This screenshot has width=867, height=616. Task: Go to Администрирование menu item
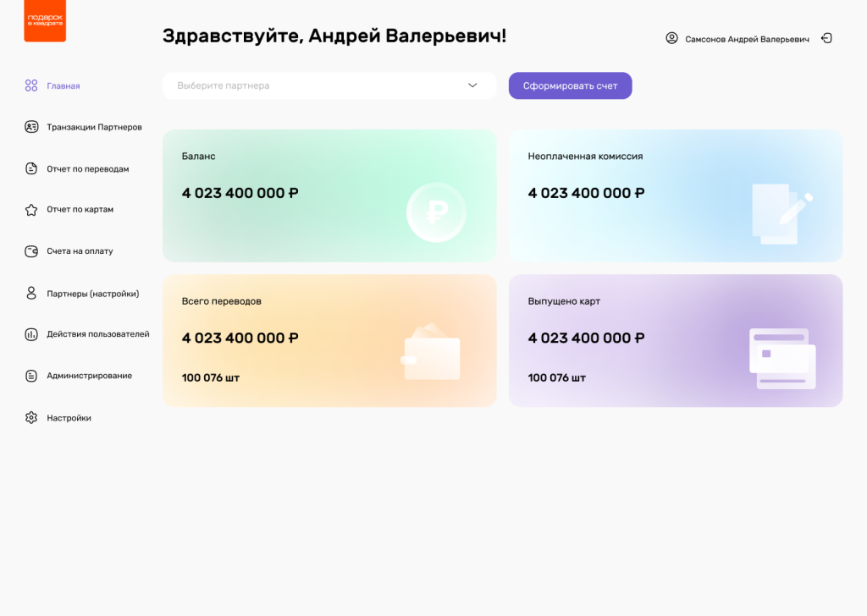(89, 376)
